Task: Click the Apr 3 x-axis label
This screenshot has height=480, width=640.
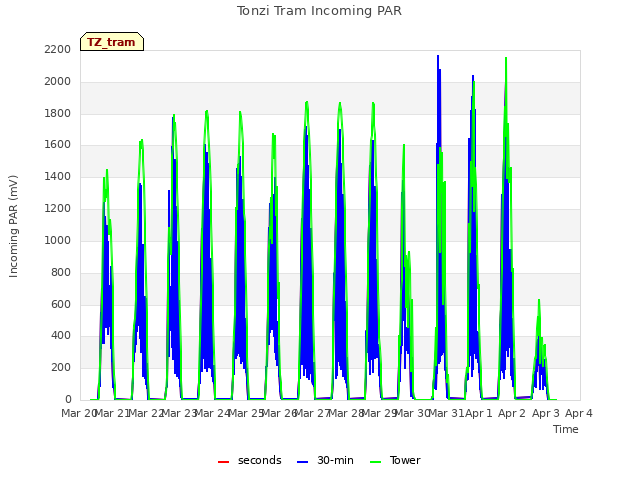Action: (545, 413)
